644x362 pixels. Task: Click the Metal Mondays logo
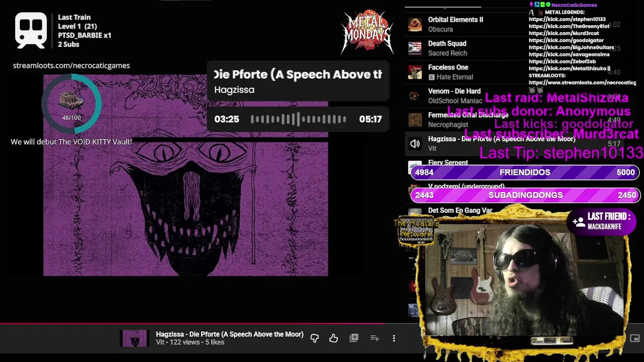click(x=367, y=32)
